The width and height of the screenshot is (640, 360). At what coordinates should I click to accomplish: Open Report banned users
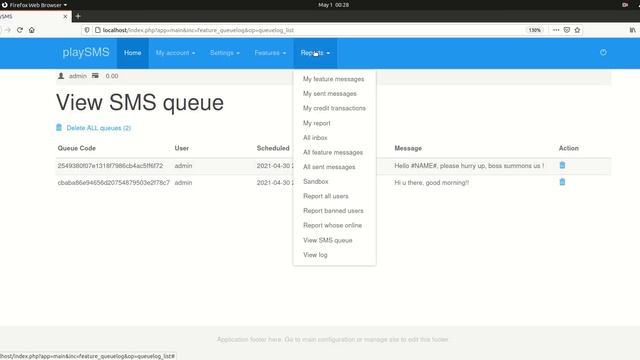[x=333, y=211]
